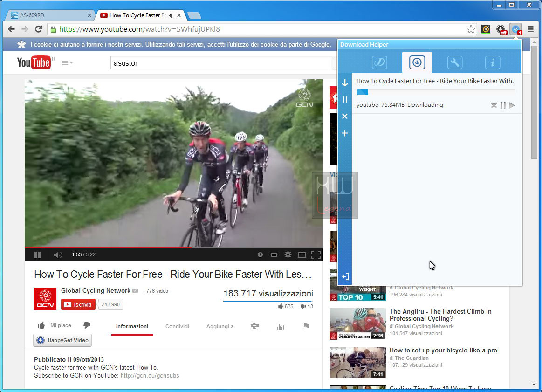Image resolution: width=542 pixels, height=392 pixels.
Task: Open a new browser tab
Action: [194, 15]
